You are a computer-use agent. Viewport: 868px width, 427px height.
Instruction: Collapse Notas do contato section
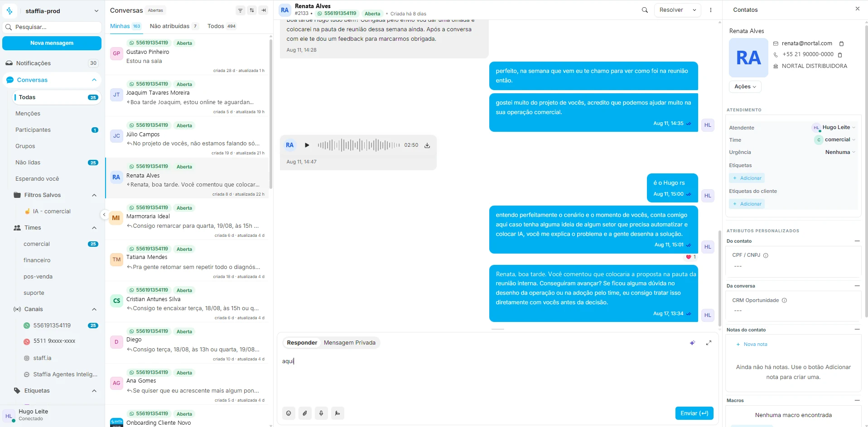click(x=857, y=330)
